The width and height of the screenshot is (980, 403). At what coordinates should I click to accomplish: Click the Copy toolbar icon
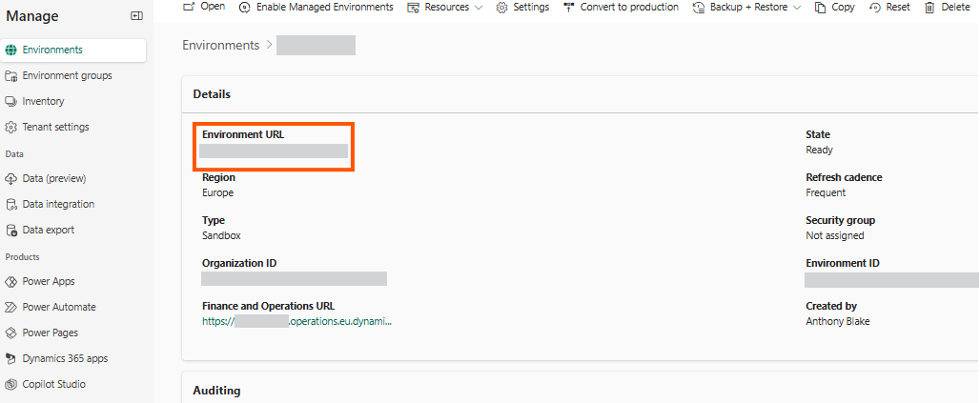pyautogui.click(x=820, y=8)
